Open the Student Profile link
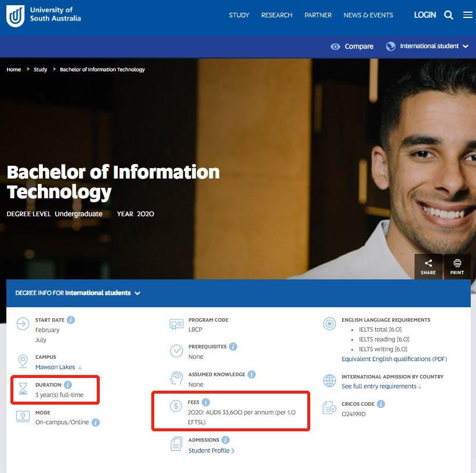This screenshot has height=473, width=476. [x=209, y=450]
